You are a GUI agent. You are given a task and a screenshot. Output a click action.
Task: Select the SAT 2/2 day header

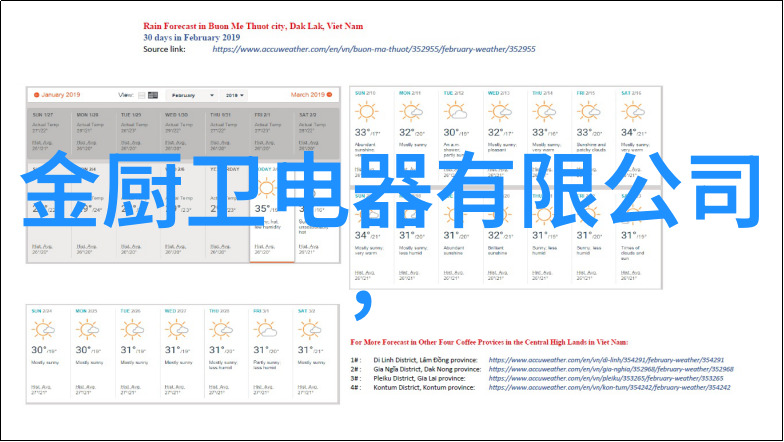tap(307, 115)
